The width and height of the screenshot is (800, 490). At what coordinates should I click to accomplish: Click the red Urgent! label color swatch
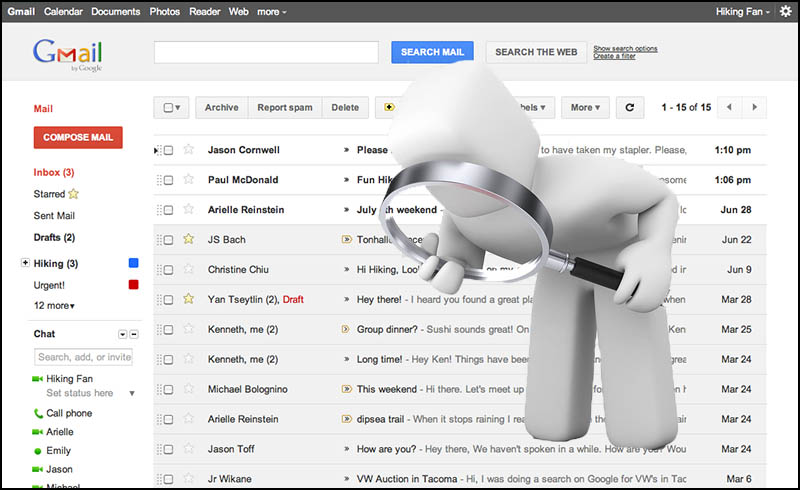coord(134,284)
